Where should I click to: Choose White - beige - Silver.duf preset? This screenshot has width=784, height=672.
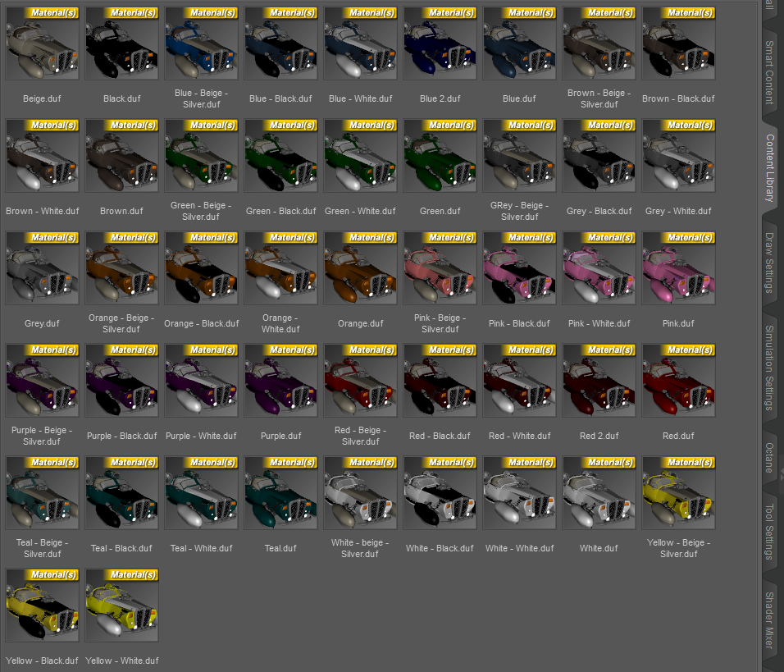pyautogui.click(x=360, y=492)
